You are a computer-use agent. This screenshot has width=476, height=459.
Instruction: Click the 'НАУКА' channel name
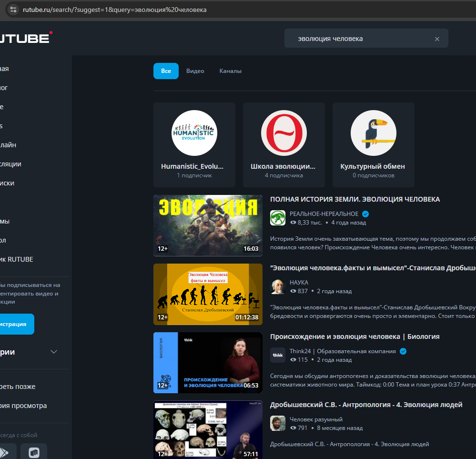tap(299, 283)
